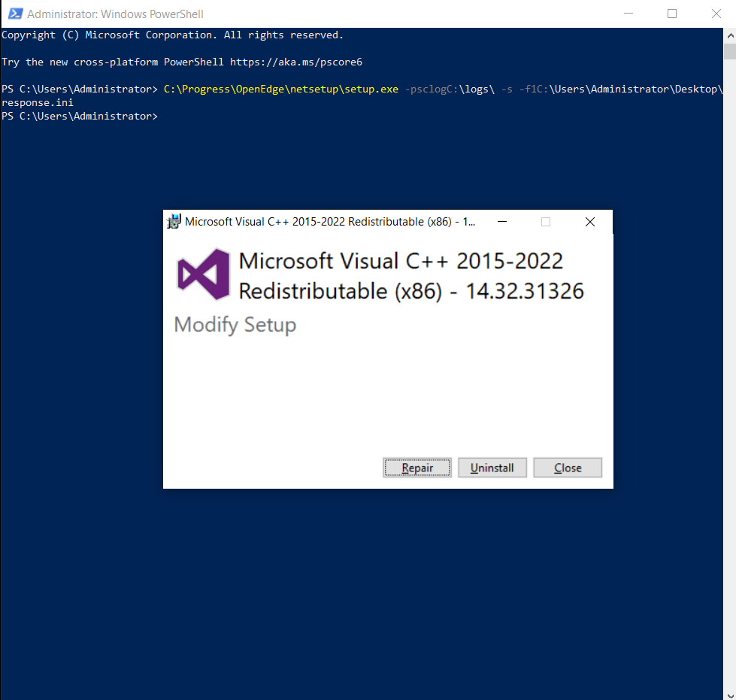This screenshot has width=736, height=700.
Task: Click Close button in Modify Setup dialog
Action: [x=568, y=468]
